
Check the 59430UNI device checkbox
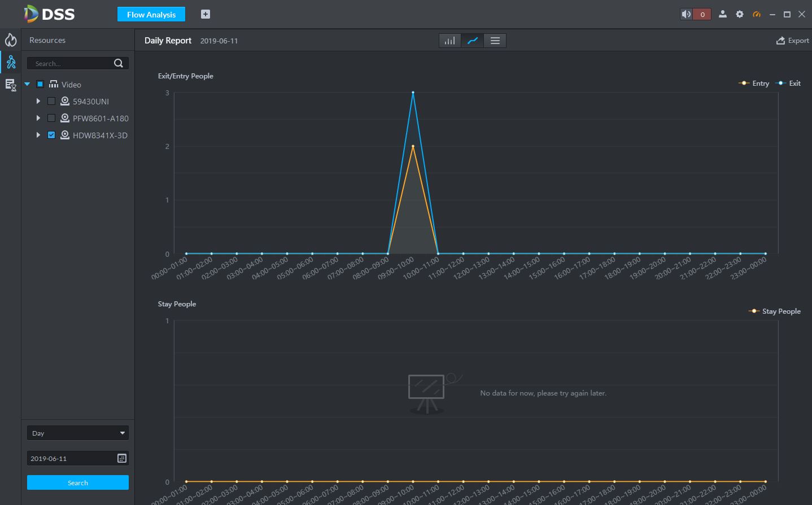click(51, 101)
